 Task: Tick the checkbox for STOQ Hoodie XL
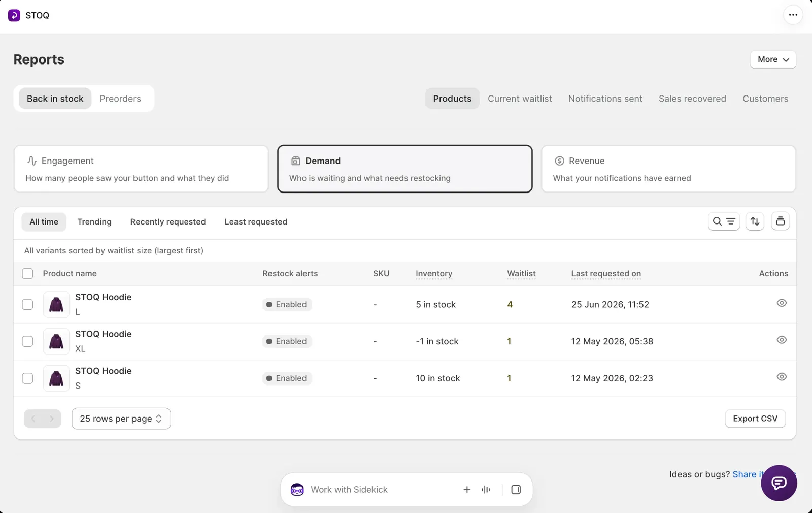27,341
